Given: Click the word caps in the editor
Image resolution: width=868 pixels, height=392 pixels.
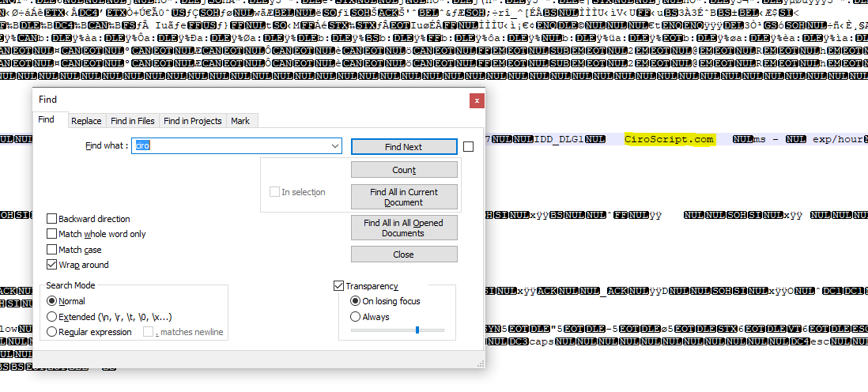Looking at the screenshot, I should [x=542, y=342].
